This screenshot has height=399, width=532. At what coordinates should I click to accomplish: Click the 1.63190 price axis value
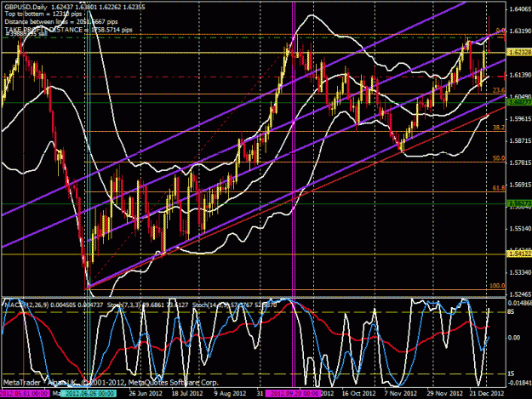tap(520, 31)
